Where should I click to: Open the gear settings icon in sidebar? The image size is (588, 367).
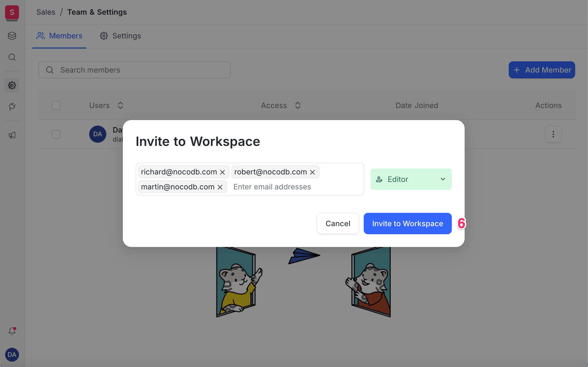pos(12,85)
